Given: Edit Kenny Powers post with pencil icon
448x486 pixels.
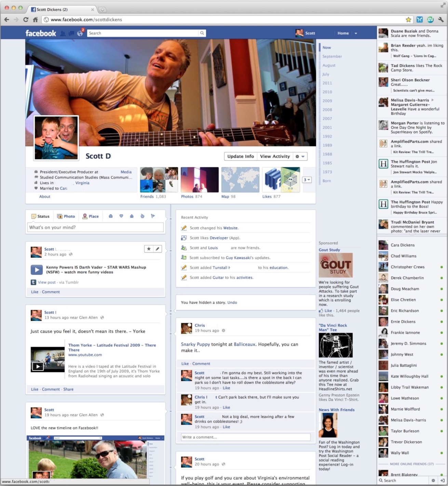Looking at the screenshot, I should (x=157, y=249).
